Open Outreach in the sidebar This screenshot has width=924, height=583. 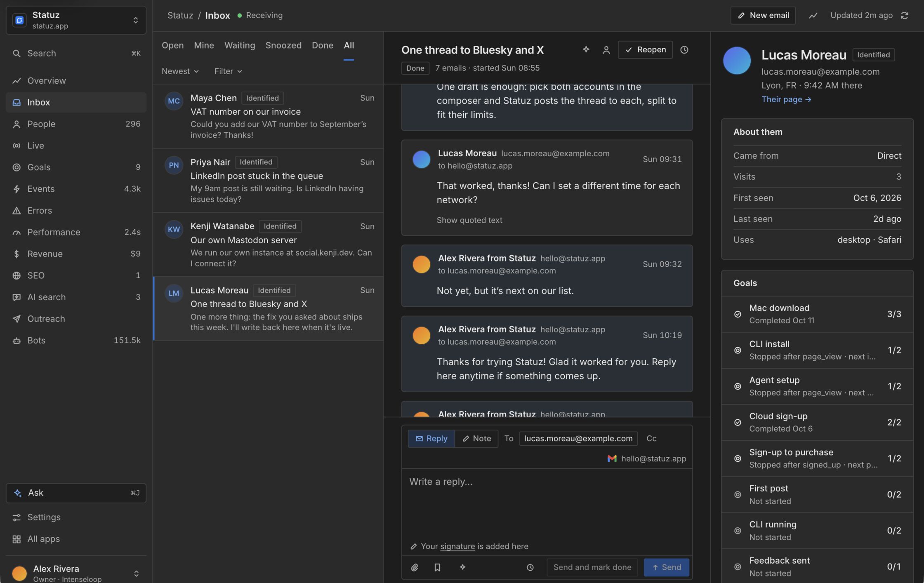coord(76,319)
